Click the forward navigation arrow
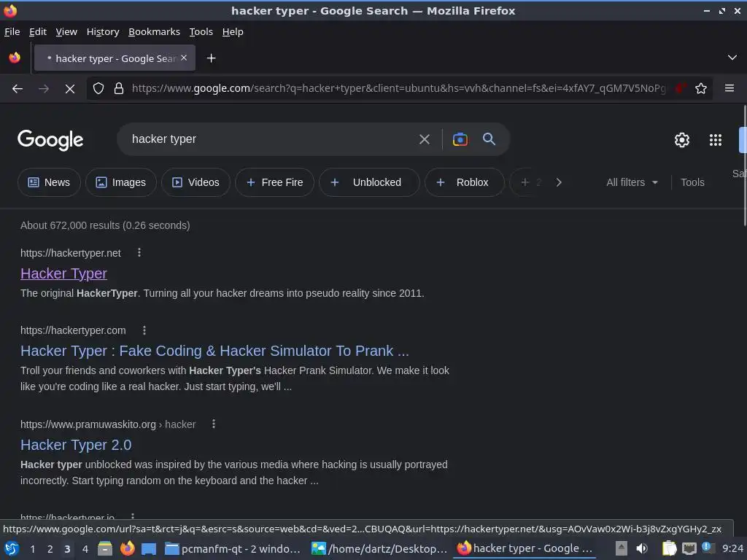 (x=44, y=88)
